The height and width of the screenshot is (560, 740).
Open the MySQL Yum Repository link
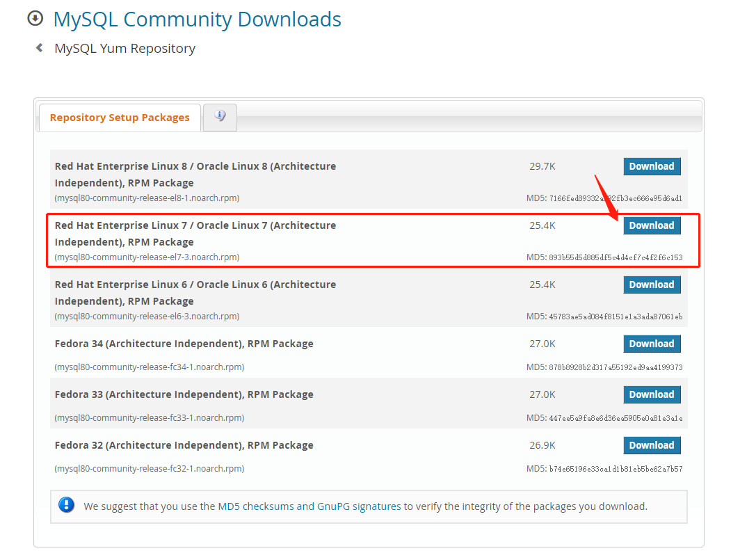pyautogui.click(x=124, y=48)
